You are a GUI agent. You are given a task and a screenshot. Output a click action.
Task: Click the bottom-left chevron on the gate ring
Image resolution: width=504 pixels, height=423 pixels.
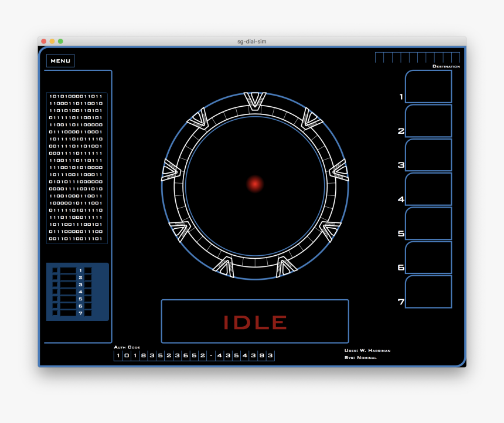(224, 267)
